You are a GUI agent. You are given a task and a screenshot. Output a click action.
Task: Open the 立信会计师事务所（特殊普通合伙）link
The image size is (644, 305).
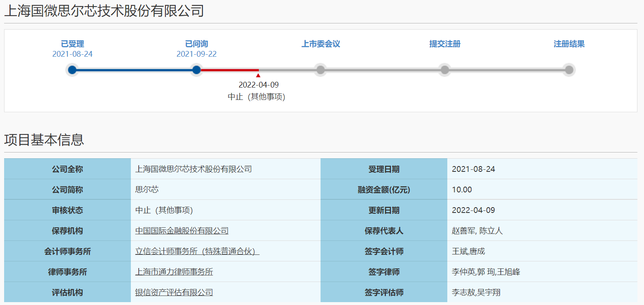coord(198,251)
